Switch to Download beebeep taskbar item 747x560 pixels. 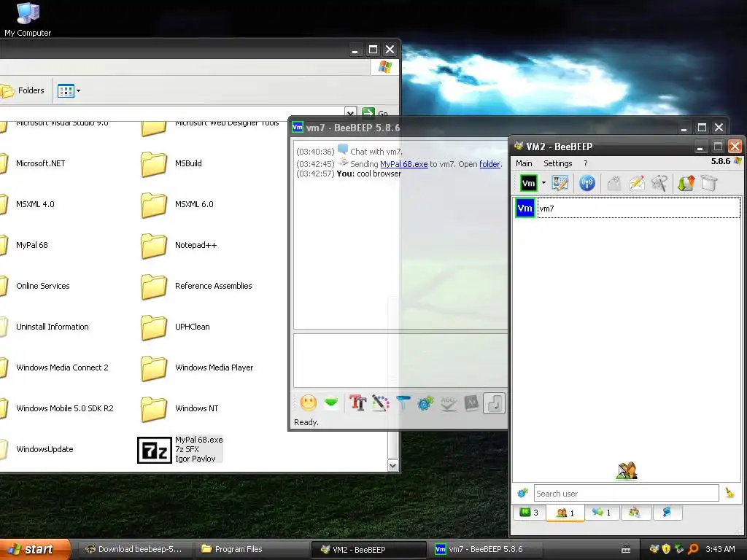pyautogui.click(x=134, y=550)
